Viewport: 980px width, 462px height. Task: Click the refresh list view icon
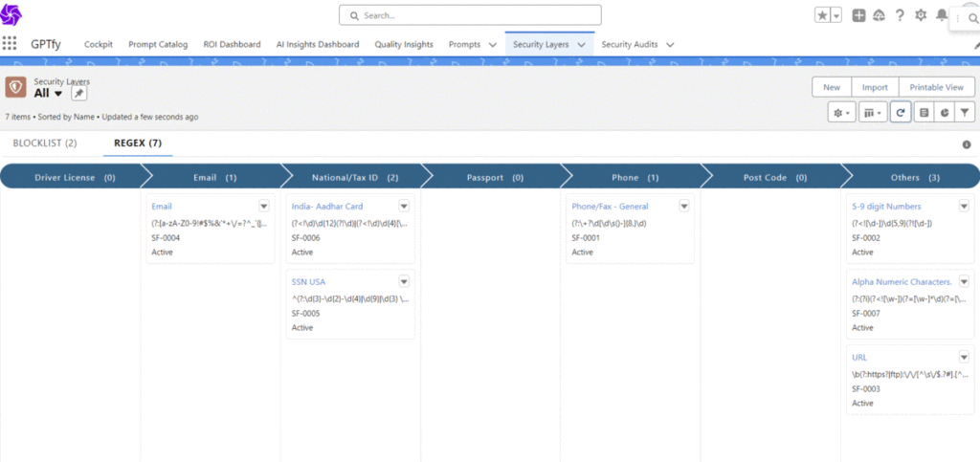tap(900, 113)
